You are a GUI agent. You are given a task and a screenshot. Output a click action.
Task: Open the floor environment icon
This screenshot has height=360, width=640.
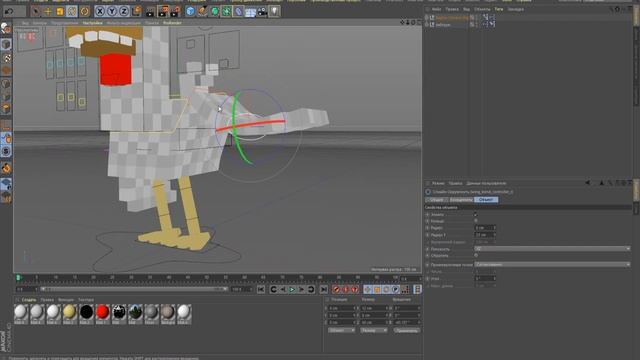[x=250, y=12]
